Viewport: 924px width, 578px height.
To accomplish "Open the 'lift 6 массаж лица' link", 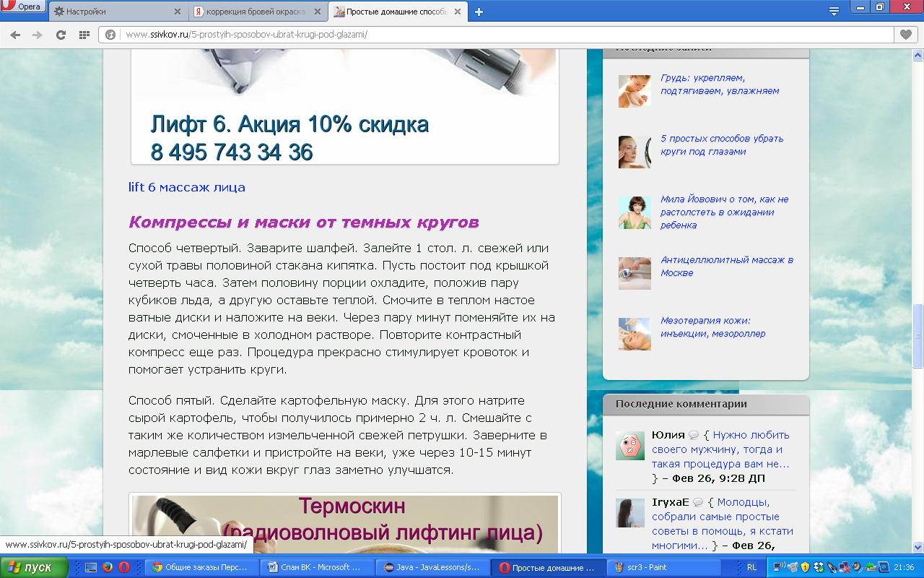I will (187, 187).
